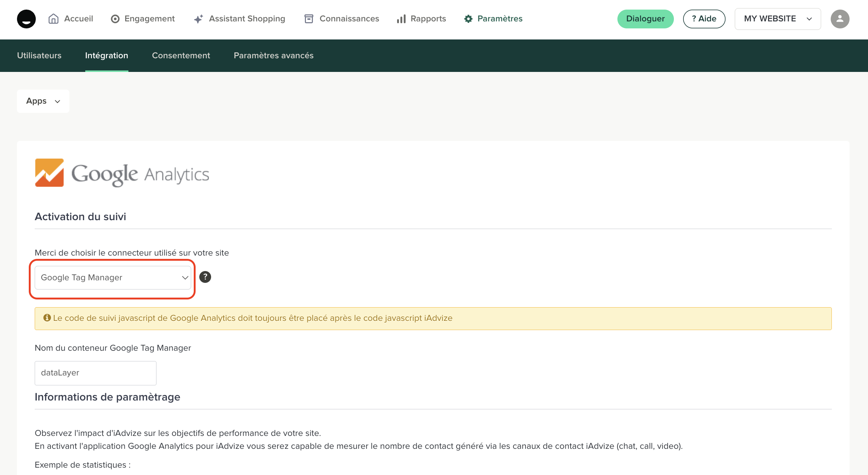Click the Google Analytics logo

122,173
